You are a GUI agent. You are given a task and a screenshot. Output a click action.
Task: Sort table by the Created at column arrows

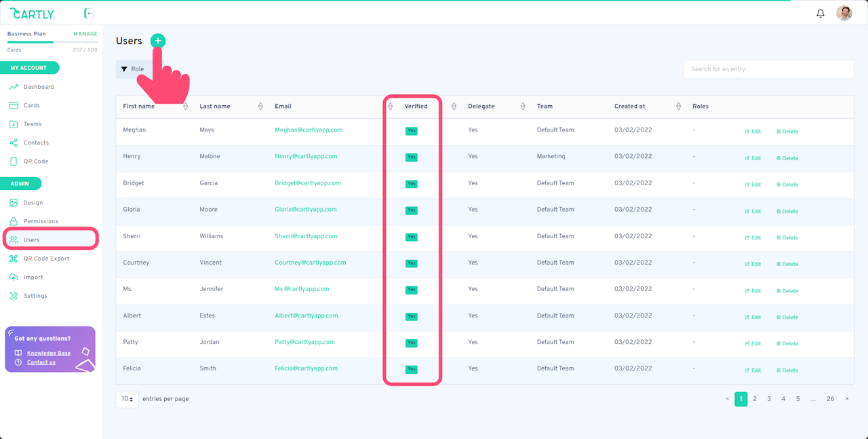(678, 107)
